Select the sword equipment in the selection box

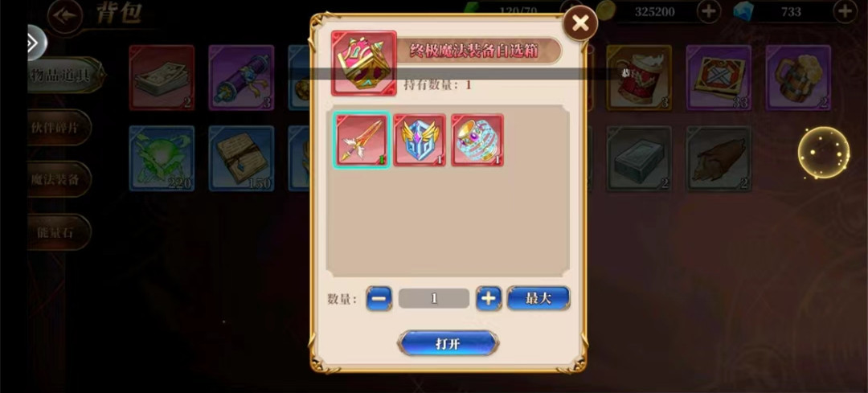[362, 140]
